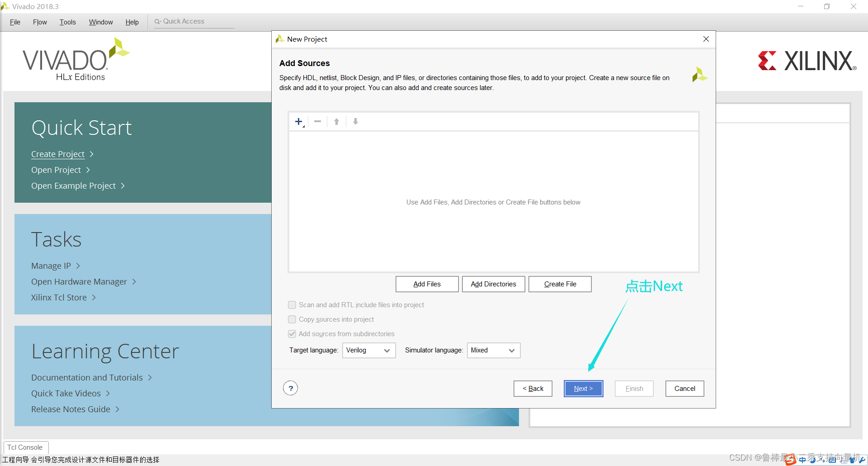Toggle Copy sources into project checkbox
This screenshot has height=466, width=868.
click(292, 319)
